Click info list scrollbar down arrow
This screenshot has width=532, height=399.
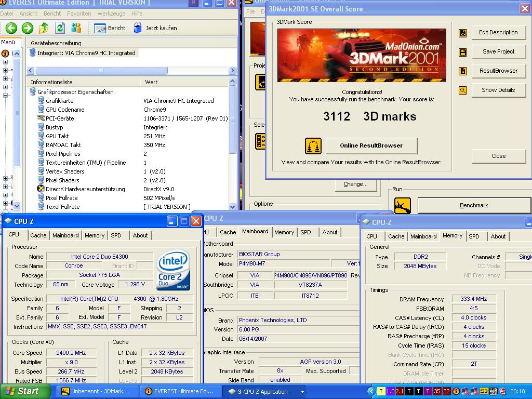232,206
